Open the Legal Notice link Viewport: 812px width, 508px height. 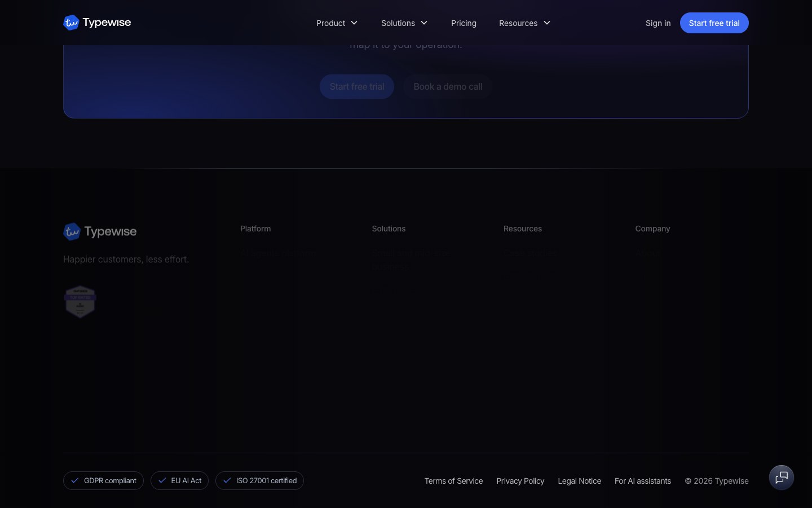(580, 481)
